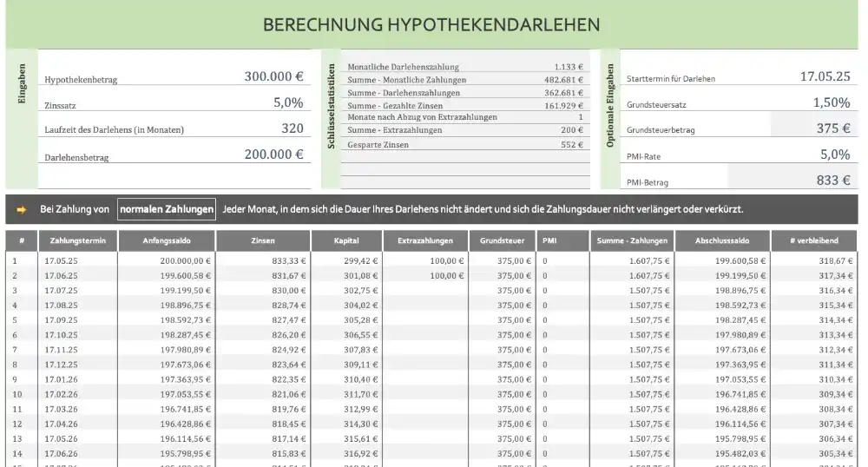This screenshot has height=467, width=868.
Task: Select Extrazahlungen cell 100,00 € in row 1
Action: (x=447, y=260)
